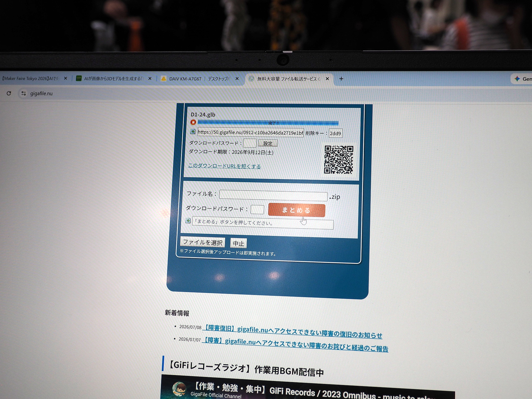Stop upload via red icon by D1-24.glb
The height and width of the screenshot is (399, 532).
click(x=193, y=122)
